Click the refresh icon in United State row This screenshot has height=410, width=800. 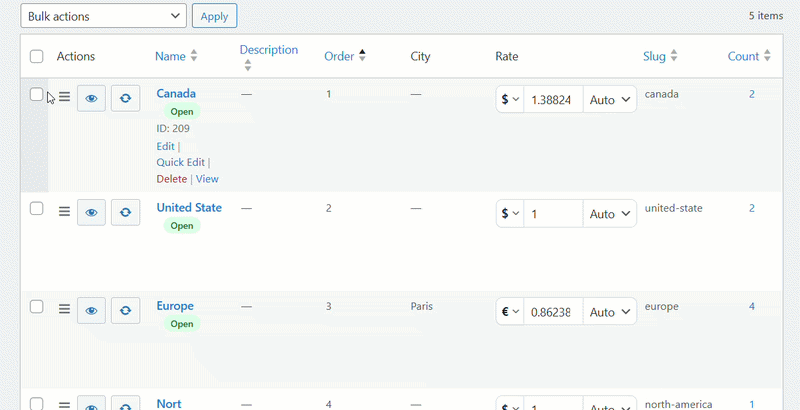pyautogui.click(x=125, y=212)
